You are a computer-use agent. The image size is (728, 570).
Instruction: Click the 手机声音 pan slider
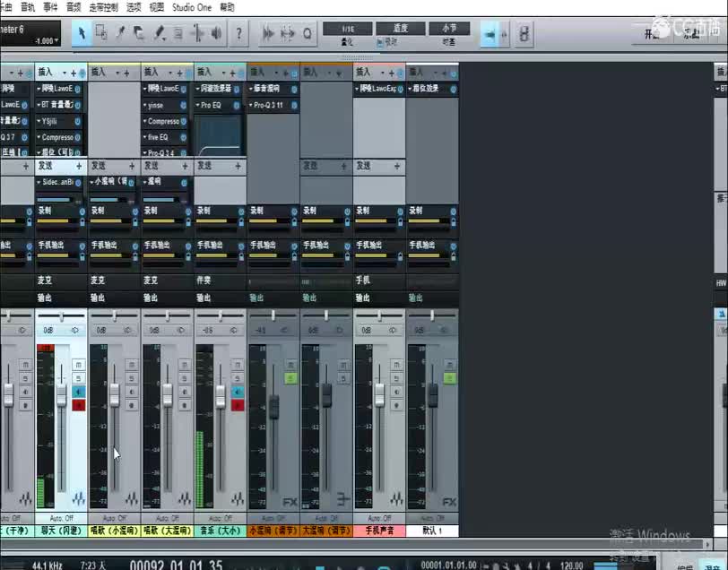pos(379,316)
